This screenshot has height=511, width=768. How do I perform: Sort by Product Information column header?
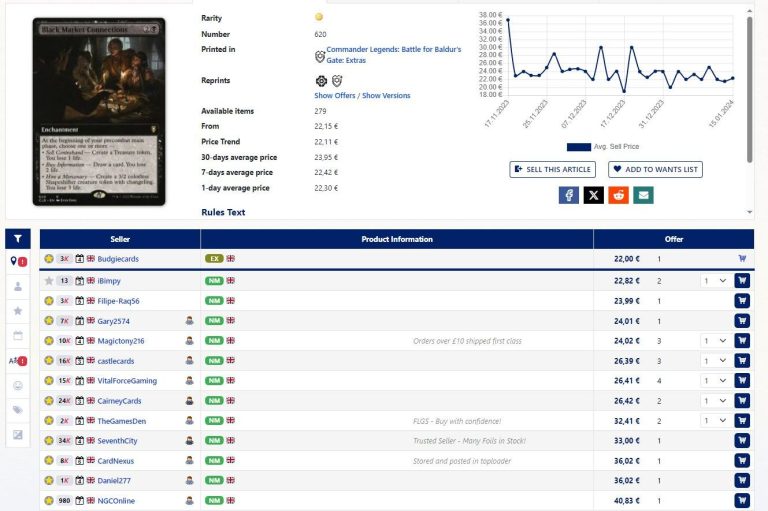[x=397, y=239]
